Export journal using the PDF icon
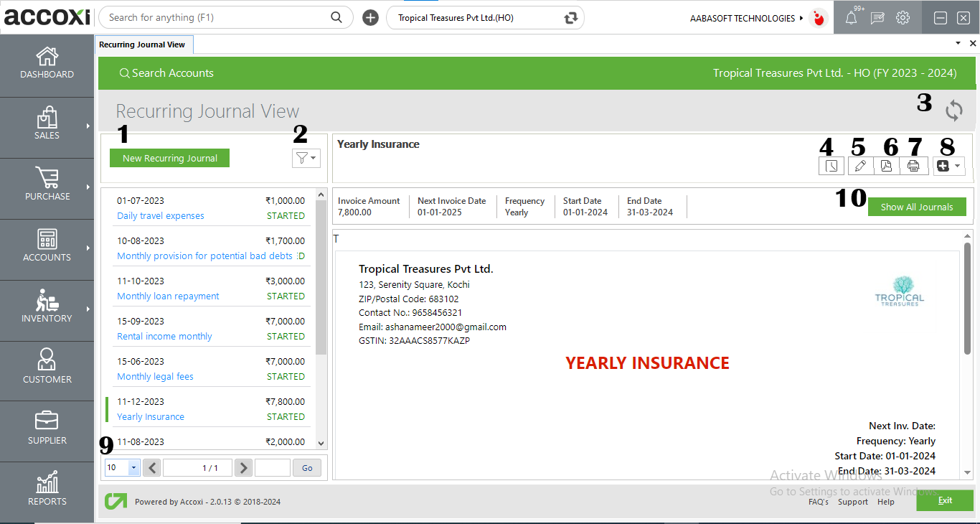Screen dimensions: 980x524 [887, 166]
